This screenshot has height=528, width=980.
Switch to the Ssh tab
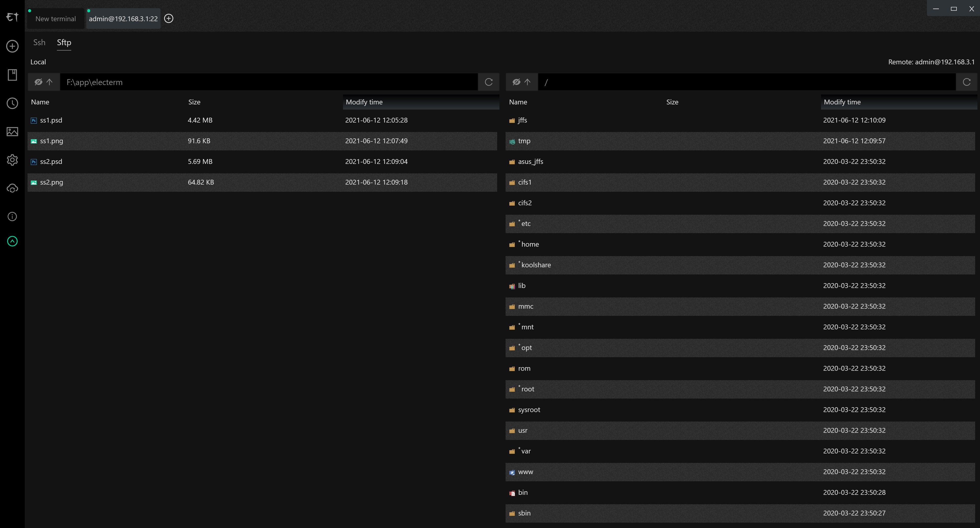(39, 43)
